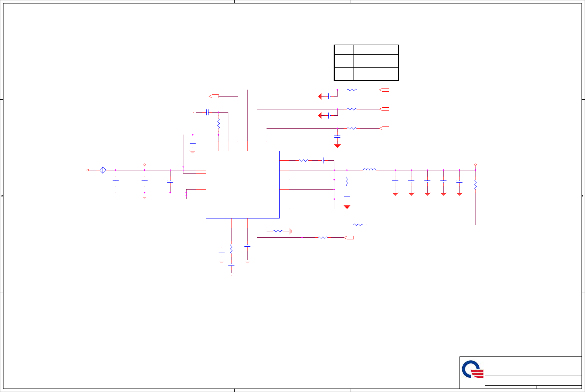This screenshot has height=392, width=585.
Task: Select the empty table above the schematic
Action: [x=366, y=63]
